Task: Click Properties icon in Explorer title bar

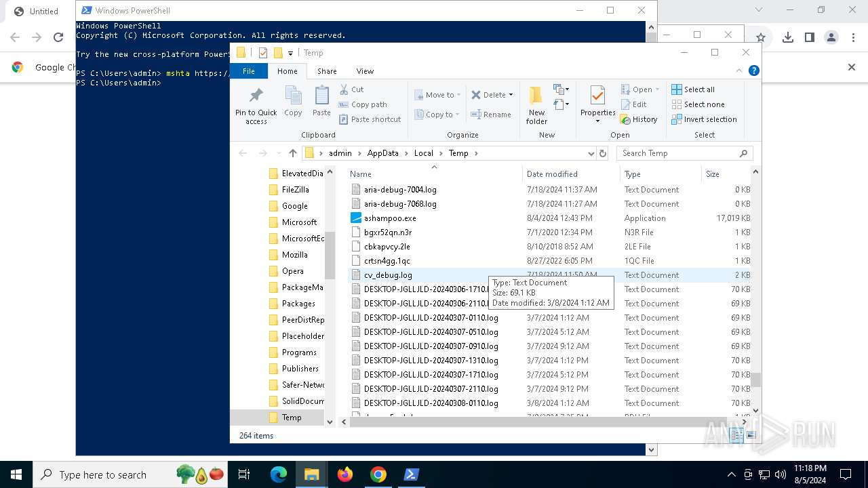Action: [x=262, y=53]
